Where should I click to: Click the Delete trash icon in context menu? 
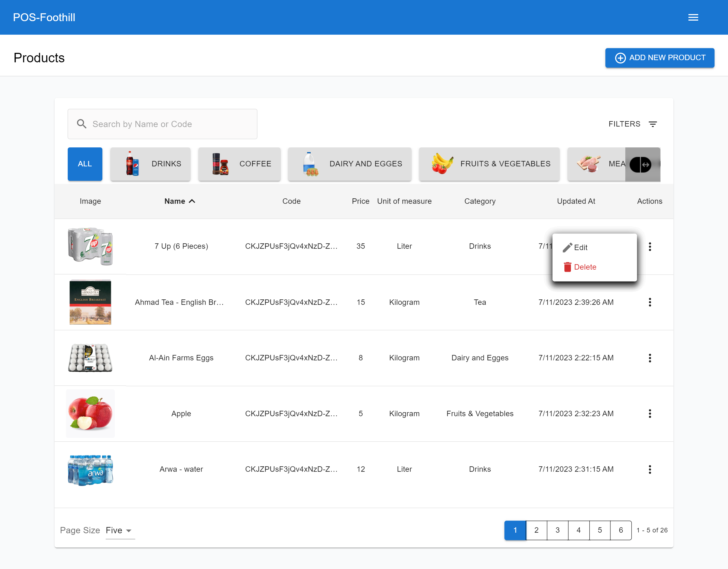click(x=567, y=267)
